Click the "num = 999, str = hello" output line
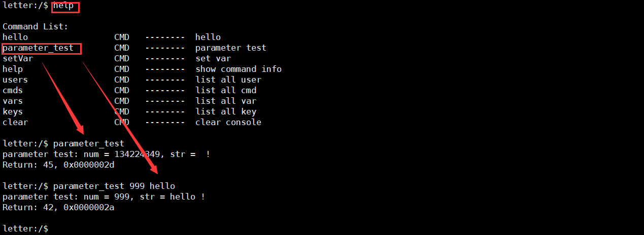 pyautogui.click(x=104, y=197)
